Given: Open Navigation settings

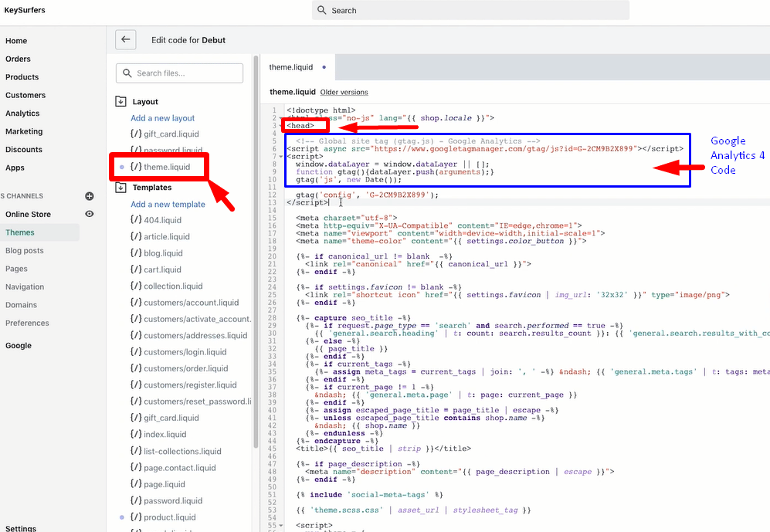Looking at the screenshot, I should [25, 287].
